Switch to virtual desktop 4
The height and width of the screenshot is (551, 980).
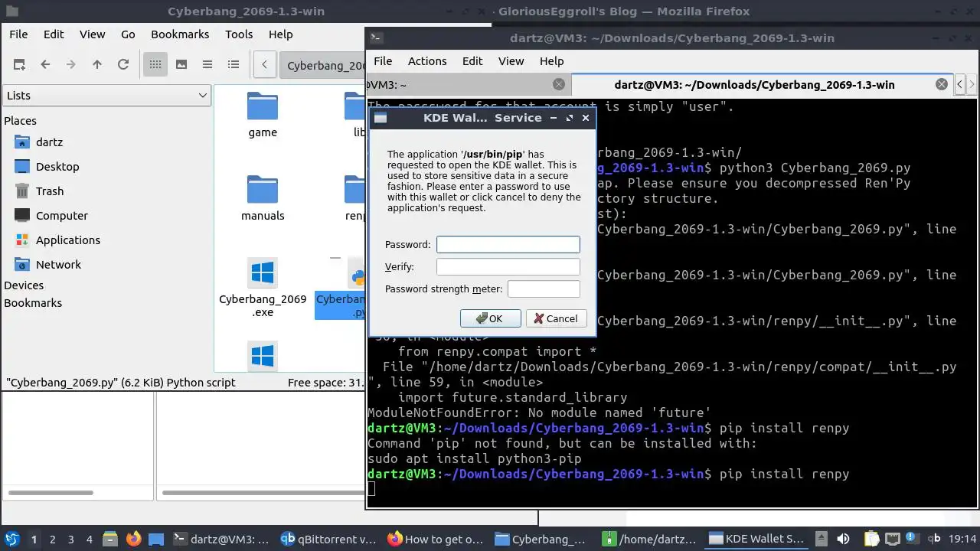(x=90, y=540)
